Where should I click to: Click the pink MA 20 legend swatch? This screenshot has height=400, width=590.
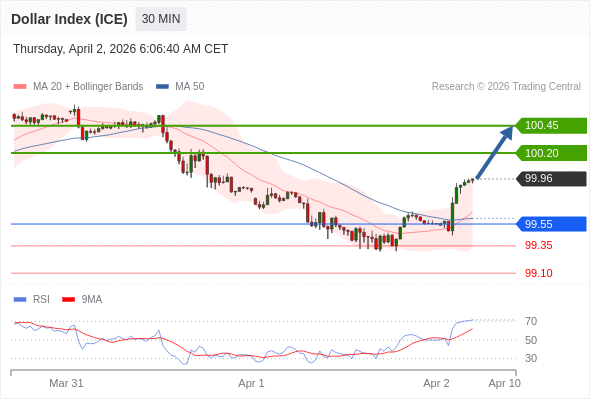click(20, 87)
